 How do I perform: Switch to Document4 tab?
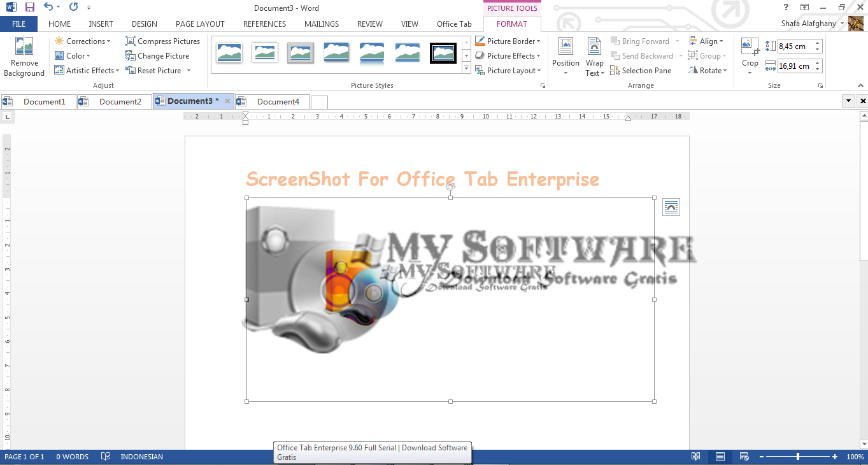pyautogui.click(x=273, y=101)
